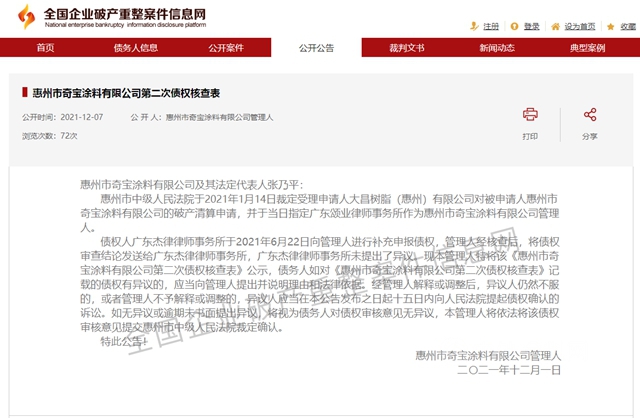The image size is (640, 418).
Task: Click the site title 全国企业破产重整案件信息网
Action: coord(125,14)
